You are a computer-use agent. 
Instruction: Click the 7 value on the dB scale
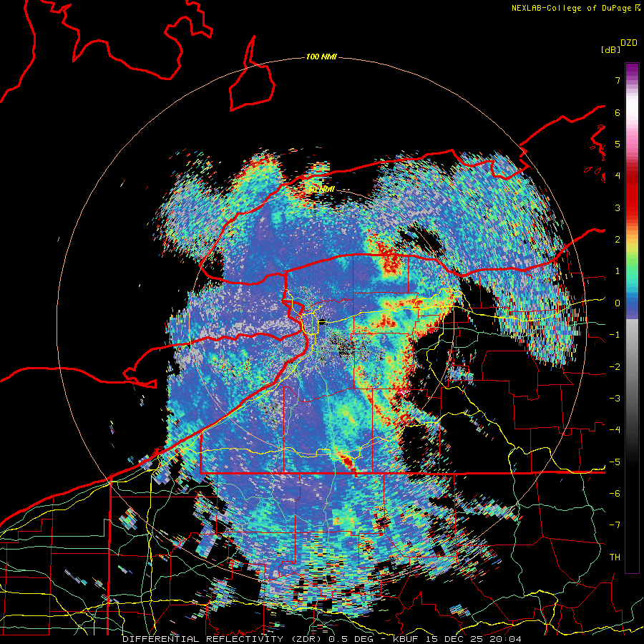click(x=618, y=80)
